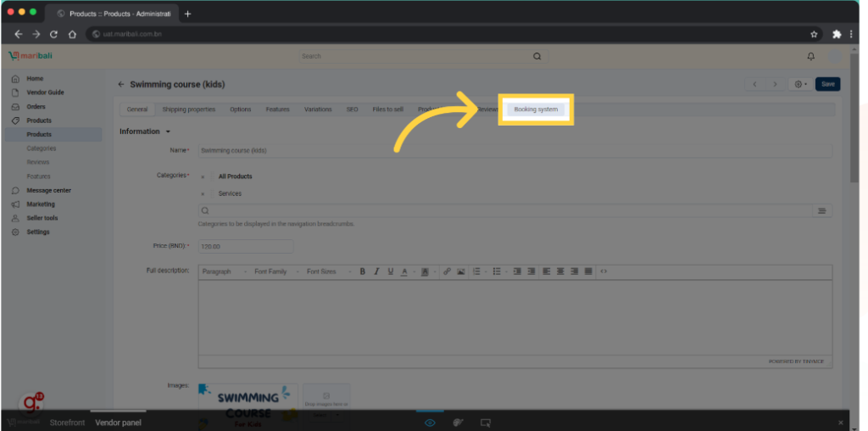Open source code view in editor
Screen dimensions: 868x431
coord(604,271)
